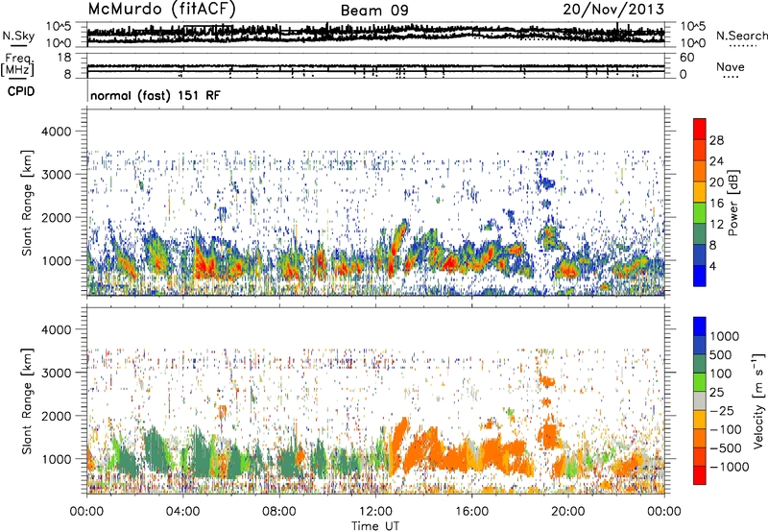Select the -25 velocity colorbar label

[x=721, y=411]
